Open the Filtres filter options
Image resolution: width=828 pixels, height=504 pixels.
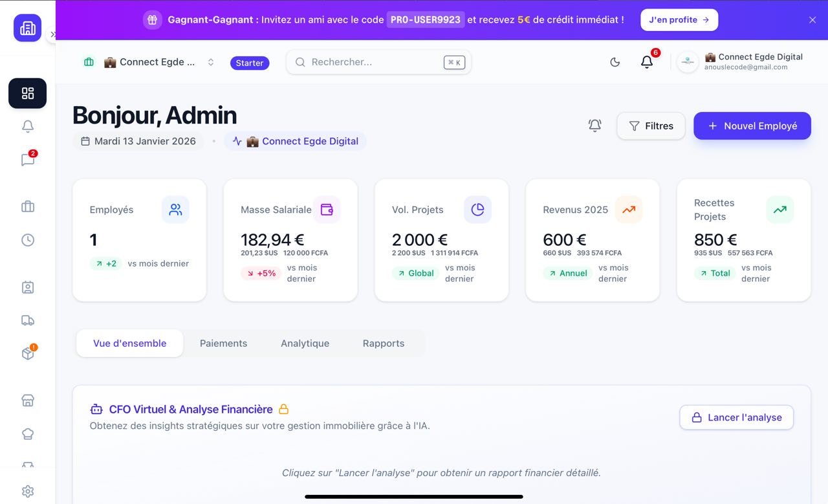(651, 126)
